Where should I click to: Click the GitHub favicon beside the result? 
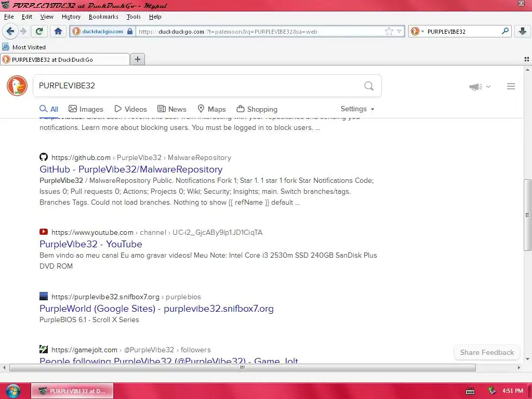[x=44, y=157]
